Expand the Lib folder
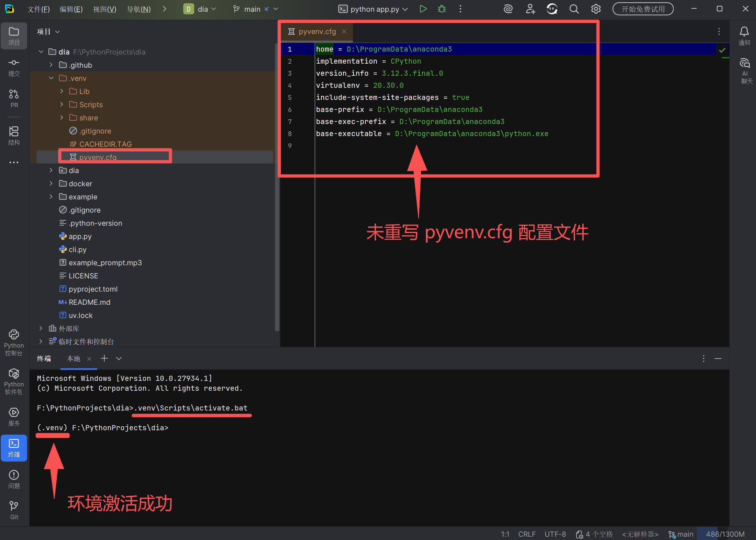 pos(61,91)
